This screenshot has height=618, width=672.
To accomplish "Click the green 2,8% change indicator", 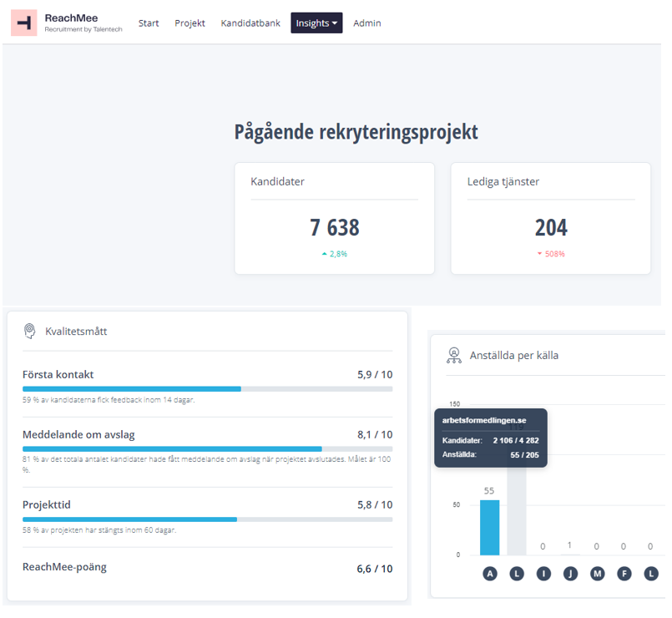I will (334, 254).
